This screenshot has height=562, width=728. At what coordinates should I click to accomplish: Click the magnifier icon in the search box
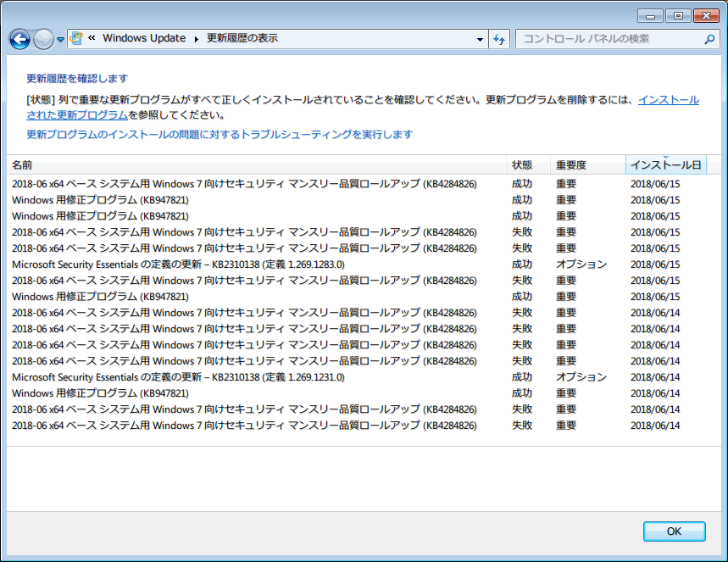(709, 39)
